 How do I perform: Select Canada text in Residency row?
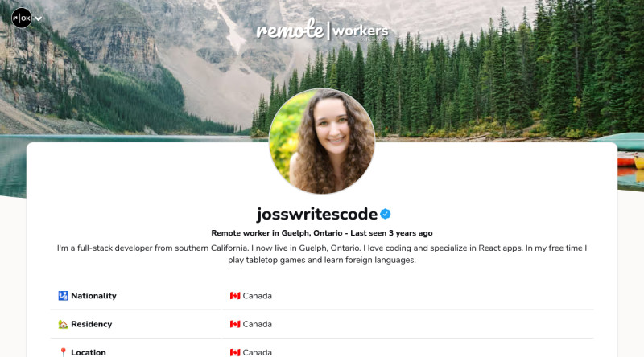pyautogui.click(x=257, y=324)
